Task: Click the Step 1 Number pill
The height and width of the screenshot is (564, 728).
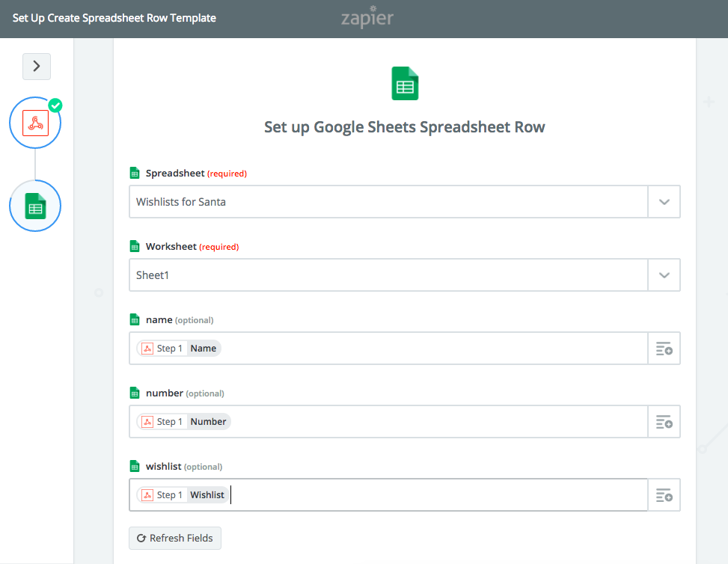Action: pos(184,422)
